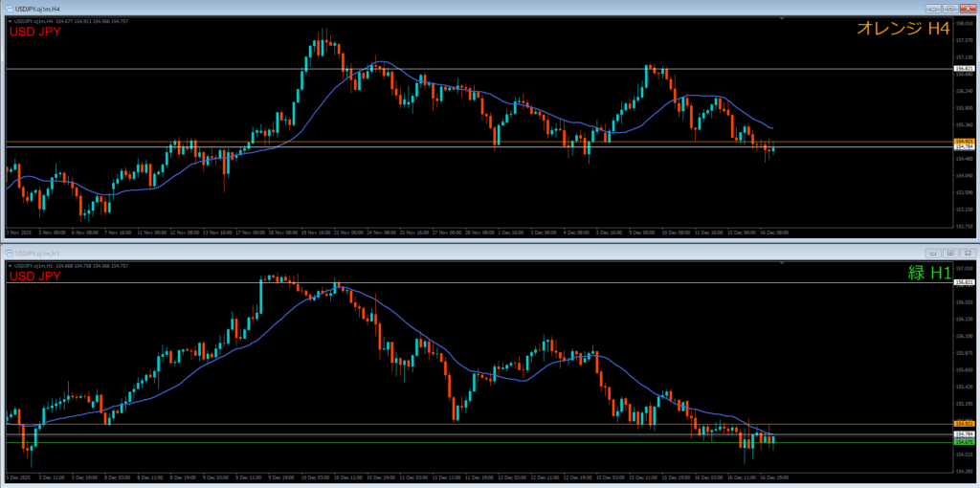Close the USDJPY H4 chart window
This screenshot has height=488, width=980.
pyautogui.click(x=966, y=8)
